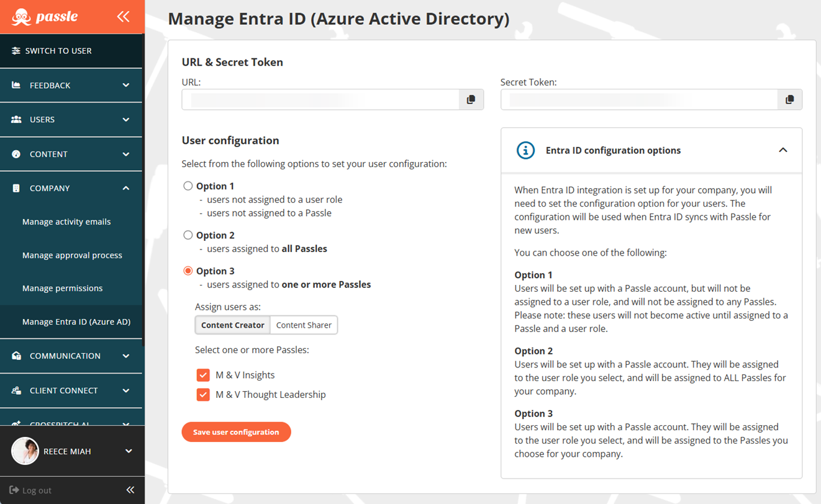821x504 pixels.
Task: Open Manage activity emails page
Action: tap(66, 222)
